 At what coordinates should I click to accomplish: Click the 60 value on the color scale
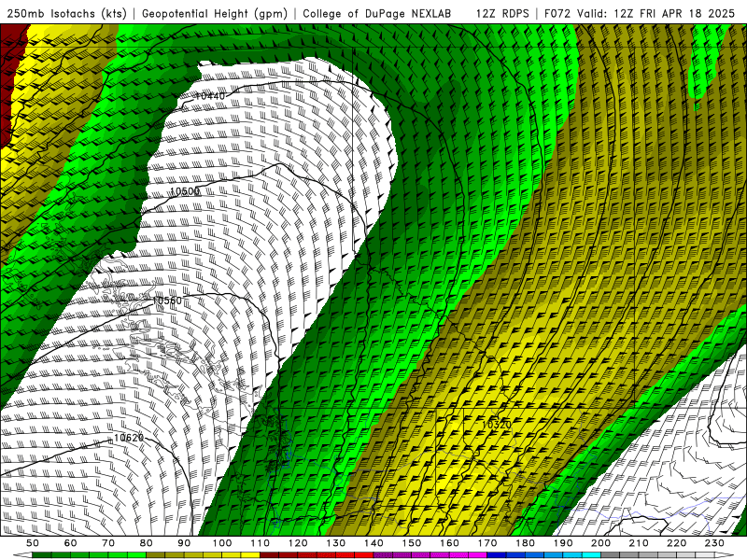click(x=70, y=543)
